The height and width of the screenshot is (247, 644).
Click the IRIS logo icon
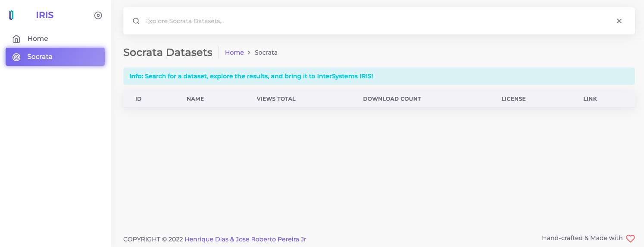(x=12, y=15)
